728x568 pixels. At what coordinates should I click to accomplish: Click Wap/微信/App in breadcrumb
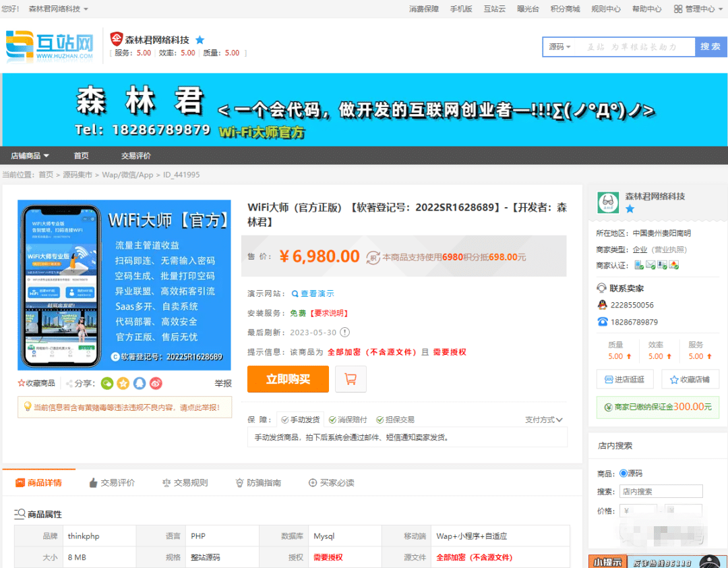[x=127, y=175]
